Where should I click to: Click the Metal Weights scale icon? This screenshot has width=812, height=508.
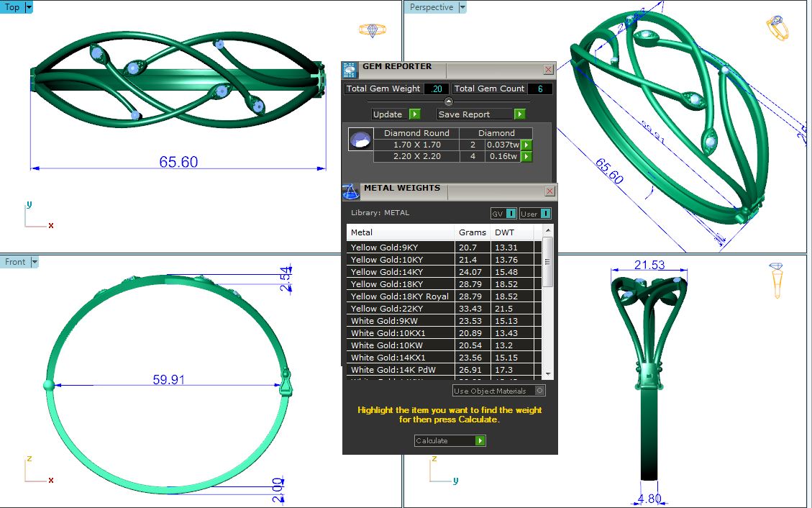(x=350, y=191)
